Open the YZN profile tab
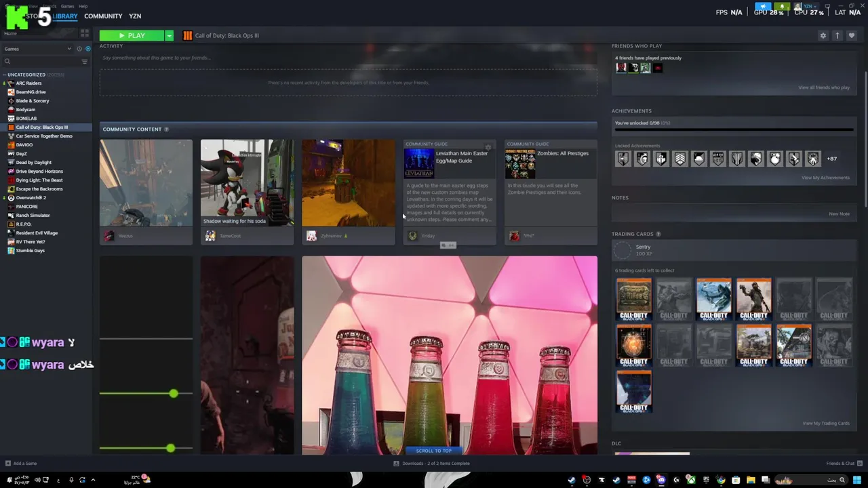The width and height of the screenshot is (868, 488). 135,16
